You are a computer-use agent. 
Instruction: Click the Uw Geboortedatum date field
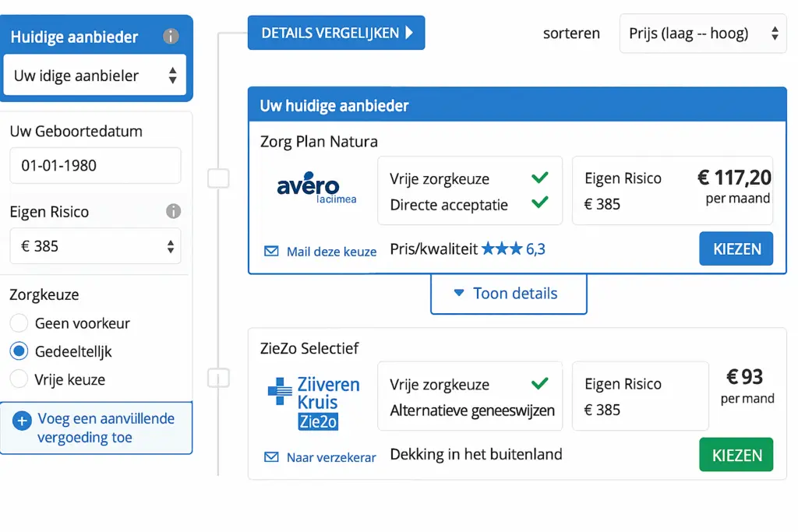pos(95,165)
